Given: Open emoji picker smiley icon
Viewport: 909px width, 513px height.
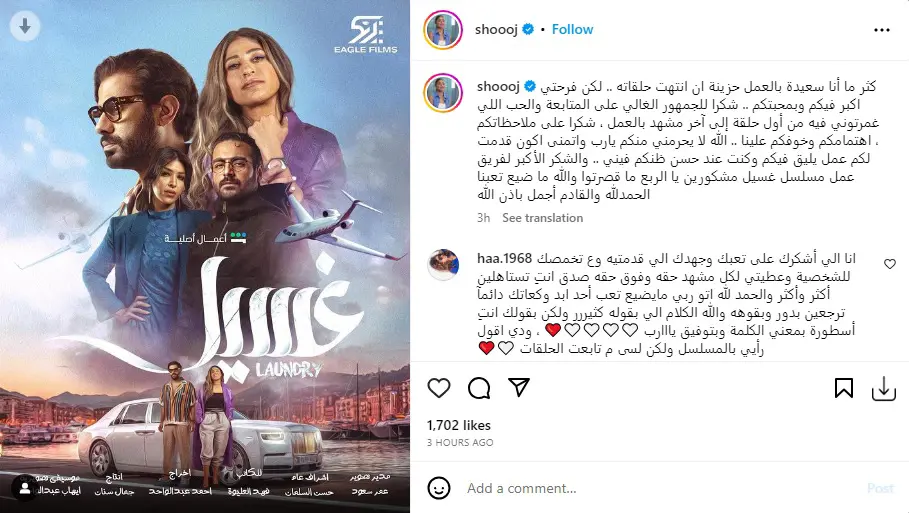Looking at the screenshot, I should click(439, 488).
